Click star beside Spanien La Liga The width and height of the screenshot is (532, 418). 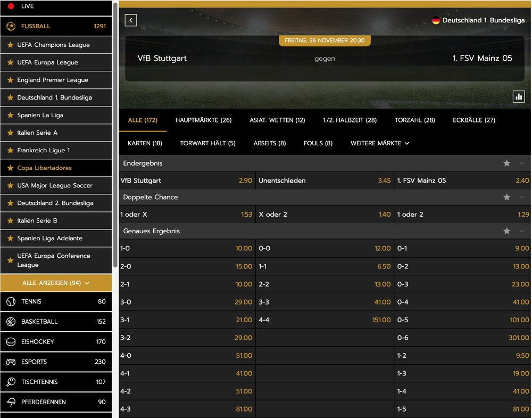pyautogui.click(x=11, y=115)
